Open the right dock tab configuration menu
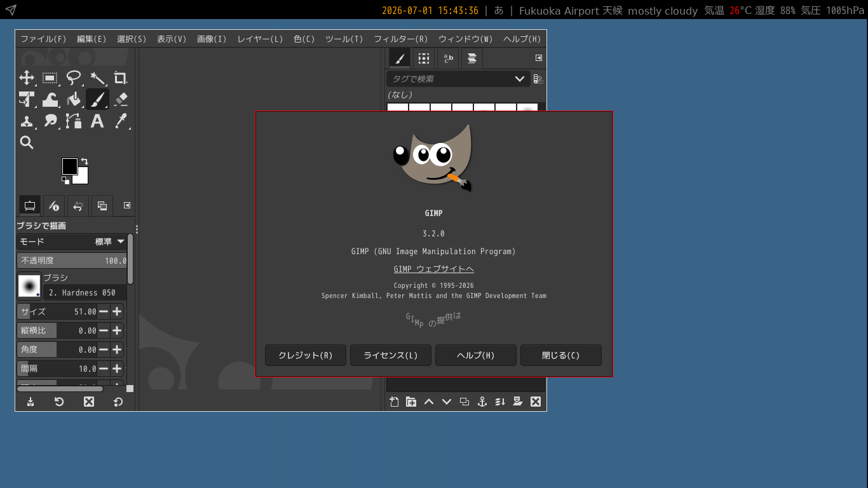The height and width of the screenshot is (488, 868). point(539,58)
